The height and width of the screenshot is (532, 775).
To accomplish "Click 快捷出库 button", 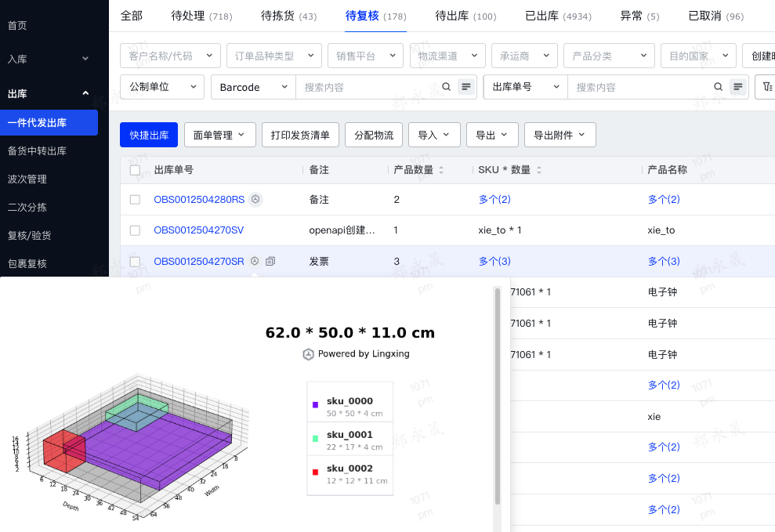I will 149,135.
